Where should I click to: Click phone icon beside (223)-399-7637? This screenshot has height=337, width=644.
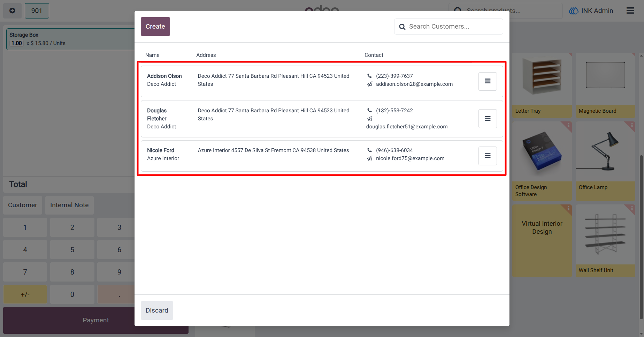pos(370,76)
